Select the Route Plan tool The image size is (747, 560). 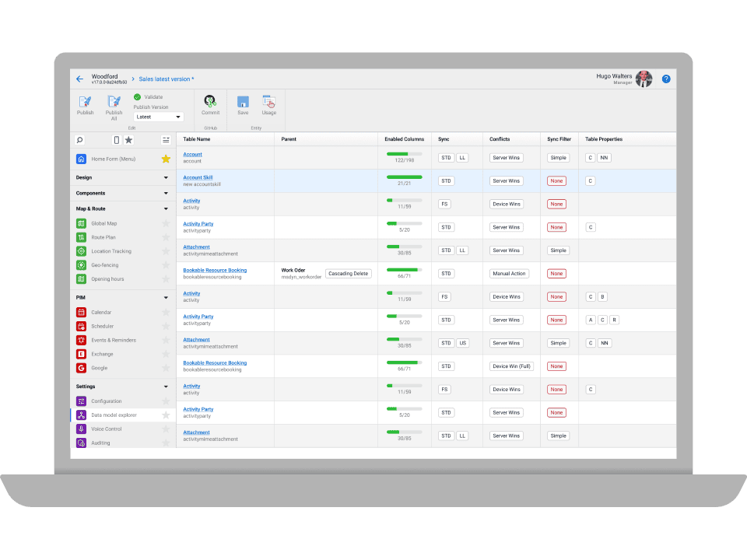click(x=102, y=237)
